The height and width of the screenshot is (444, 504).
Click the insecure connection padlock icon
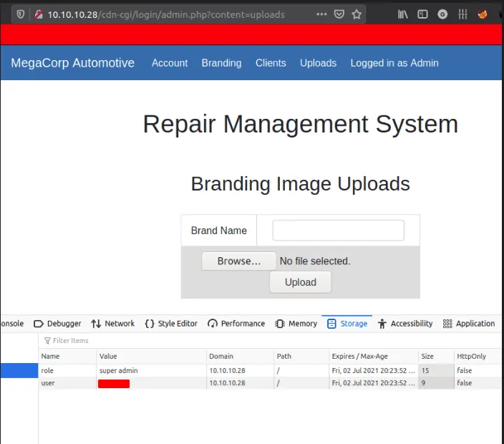38,14
